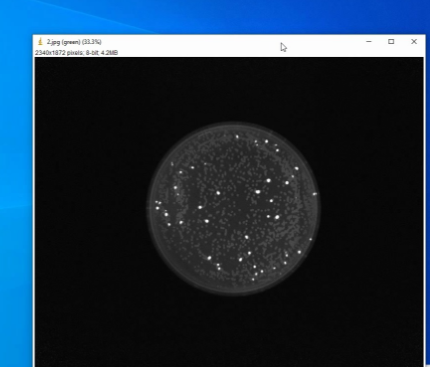The image size is (430, 367).
Task: Click the petri dish in the image
Action: (234, 208)
